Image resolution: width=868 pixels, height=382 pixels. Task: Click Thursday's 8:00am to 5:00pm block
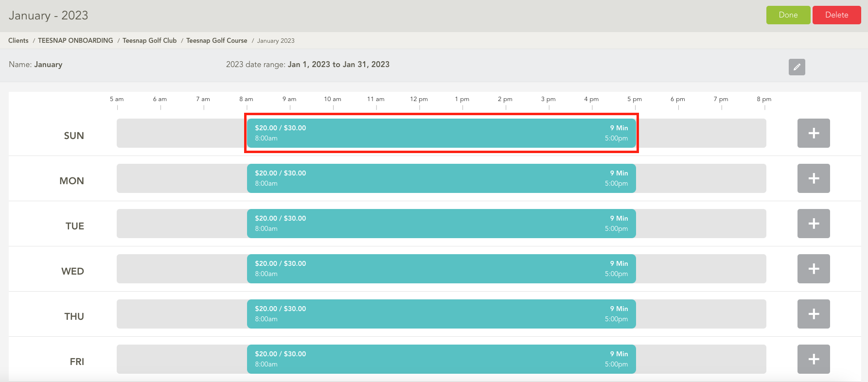[441, 314]
